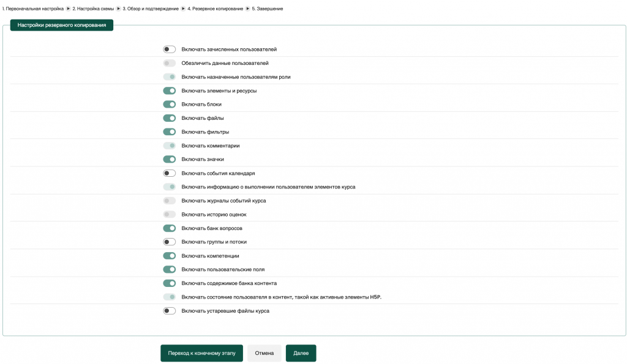Click the 'Переход к конечному этапу' button

[201, 353]
